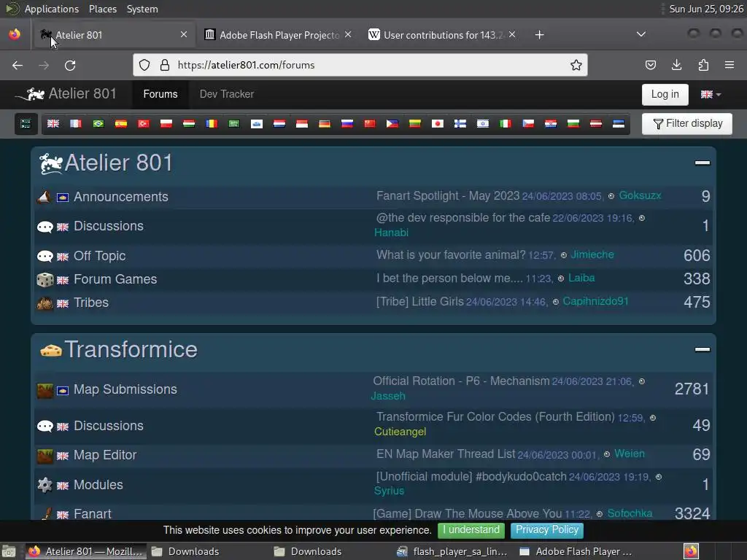Filter forums by the French flag
The image size is (747, 560).
76,124
